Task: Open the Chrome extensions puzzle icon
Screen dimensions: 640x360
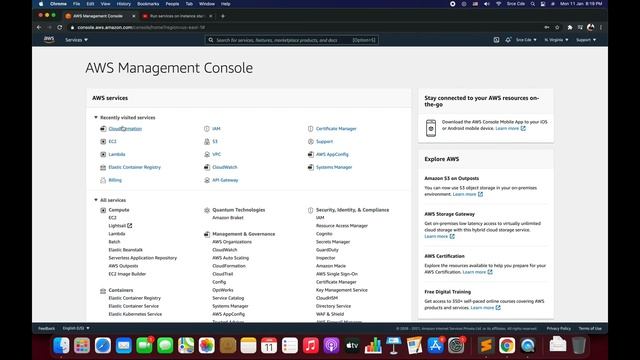Action: point(570,27)
